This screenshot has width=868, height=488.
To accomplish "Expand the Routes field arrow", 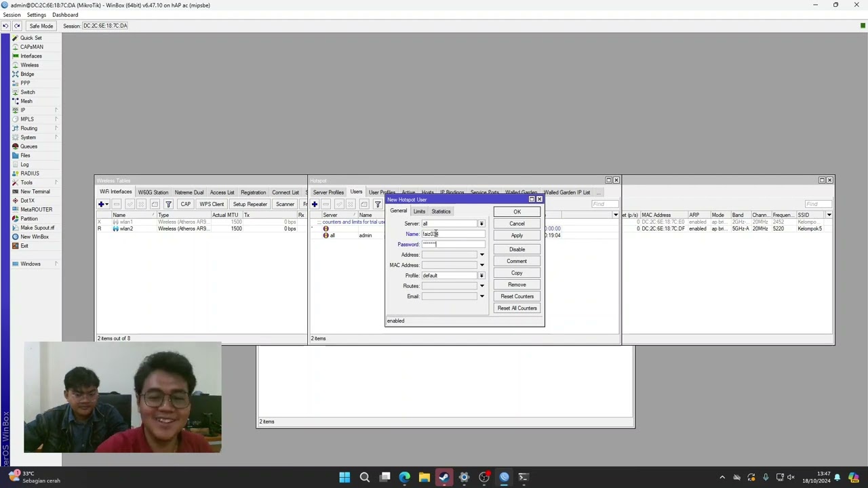I will coord(481,286).
